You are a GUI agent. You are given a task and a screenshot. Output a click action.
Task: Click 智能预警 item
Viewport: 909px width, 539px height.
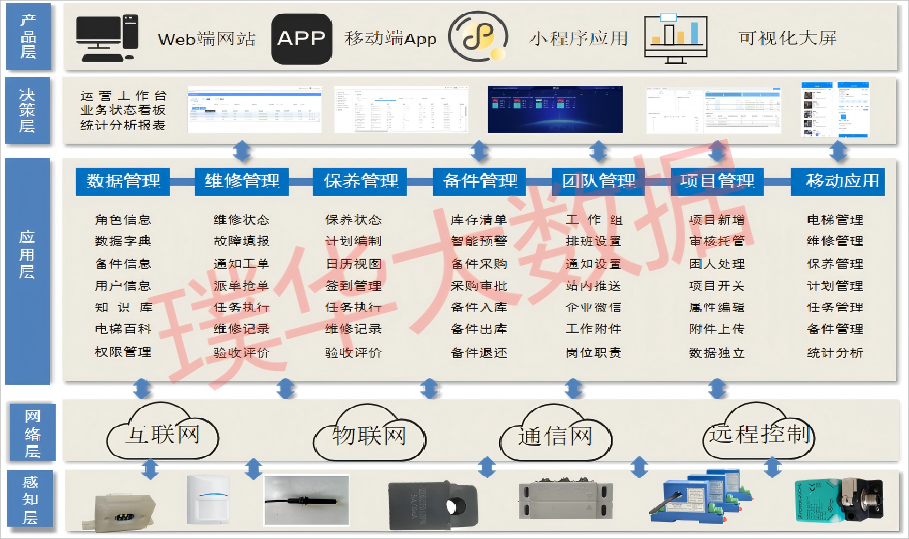479,241
